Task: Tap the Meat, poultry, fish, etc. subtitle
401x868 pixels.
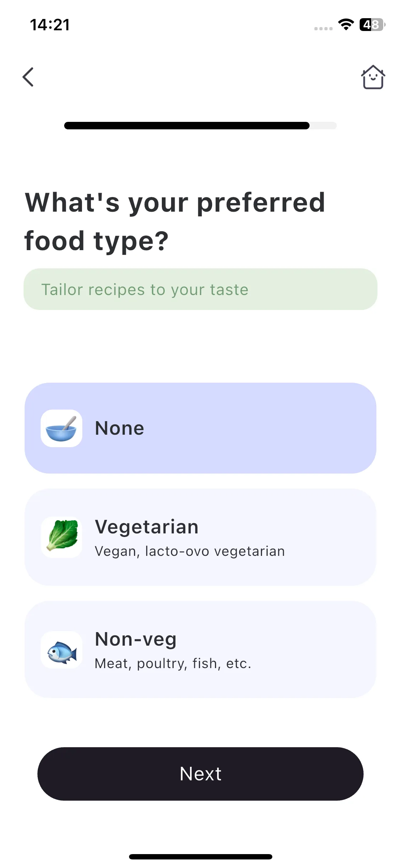Action: 173,663
